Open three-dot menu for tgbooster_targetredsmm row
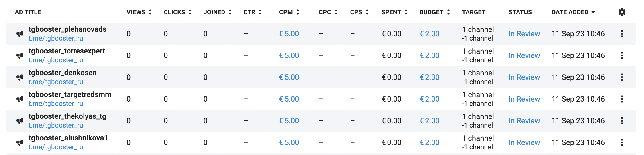This screenshot has height=155, width=644. coord(622,99)
